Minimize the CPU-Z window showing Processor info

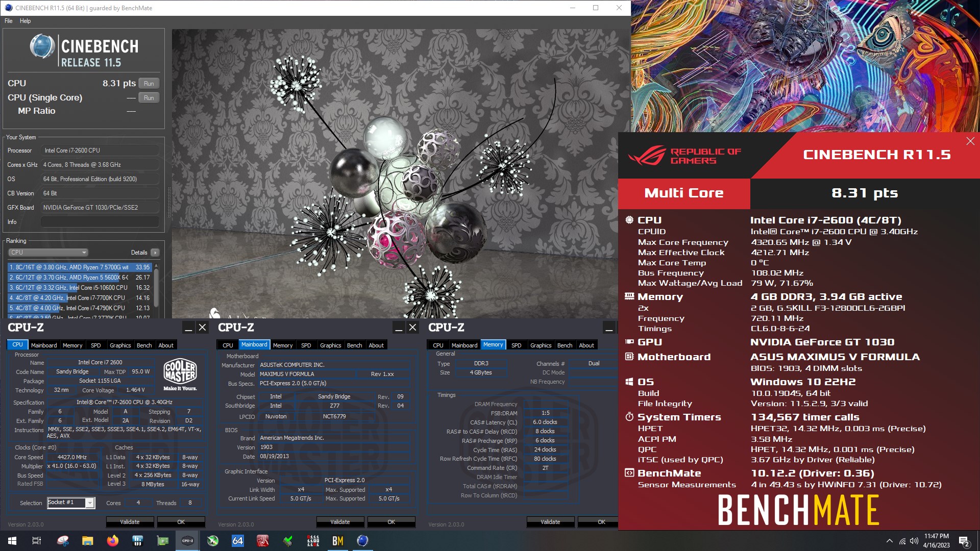click(x=188, y=328)
